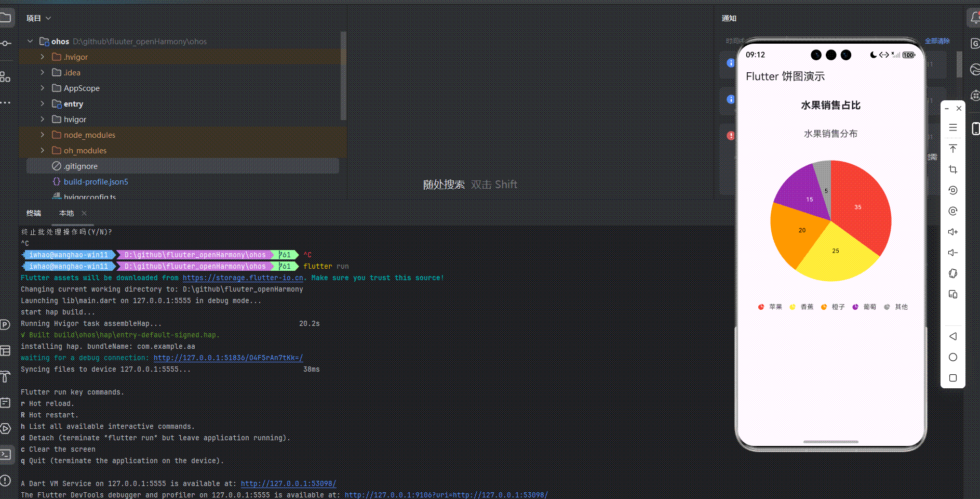Image resolution: width=980 pixels, height=499 pixels.
Task: Open the device manager phone icon in right sidebar
Action: pos(975,128)
